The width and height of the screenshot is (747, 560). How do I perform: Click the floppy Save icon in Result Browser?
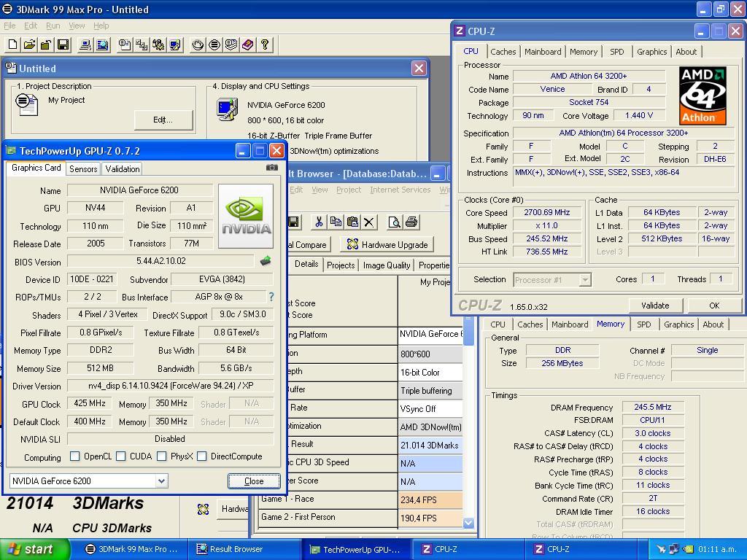pos(293,222)
